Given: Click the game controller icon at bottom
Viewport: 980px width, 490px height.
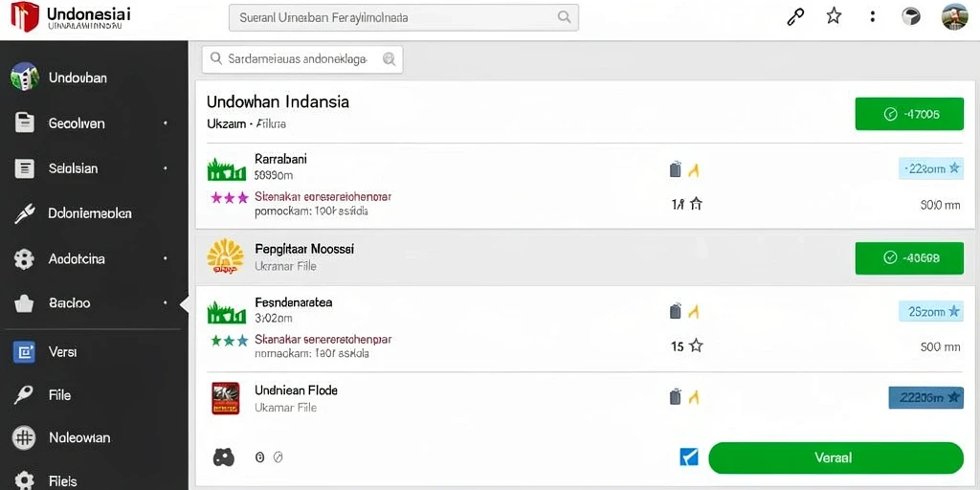Looking at the screenshot, I should click(224, 457).
